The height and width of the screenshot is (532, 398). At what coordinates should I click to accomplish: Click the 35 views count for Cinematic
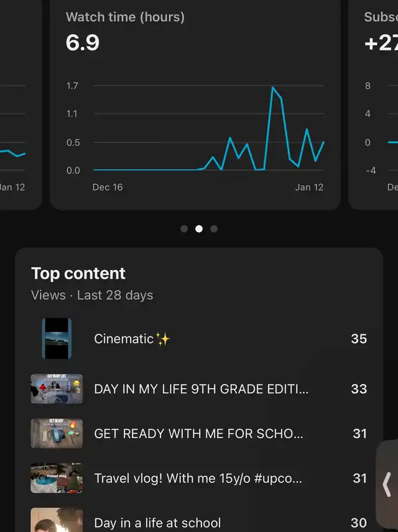point(359,338)
